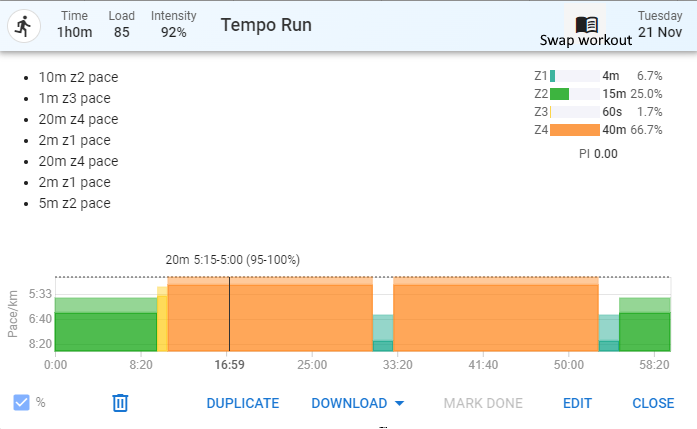Viewport: 697px width, 429px height.
Task: Select the Z2 green zone bar
Action: pyautogui.click(x=560, y=94)
